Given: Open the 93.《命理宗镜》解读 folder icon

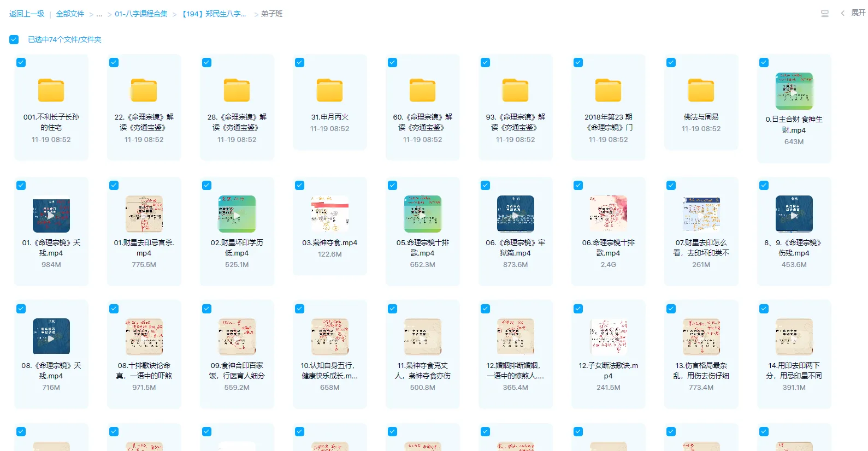Looking at the screenshot, I should coord(516,90).
